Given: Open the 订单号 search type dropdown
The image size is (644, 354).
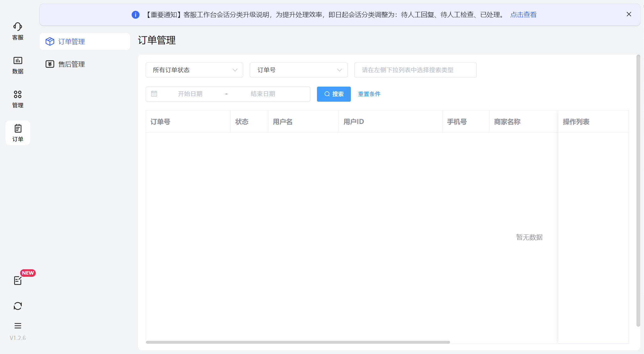Looking at the screenshot, I should click(x=298, y=70).
